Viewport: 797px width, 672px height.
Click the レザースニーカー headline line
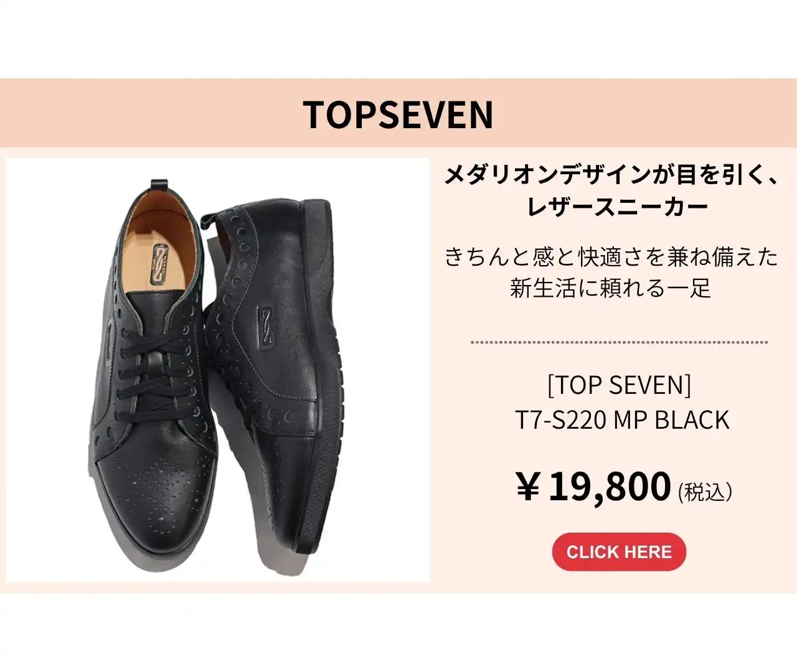618,206
